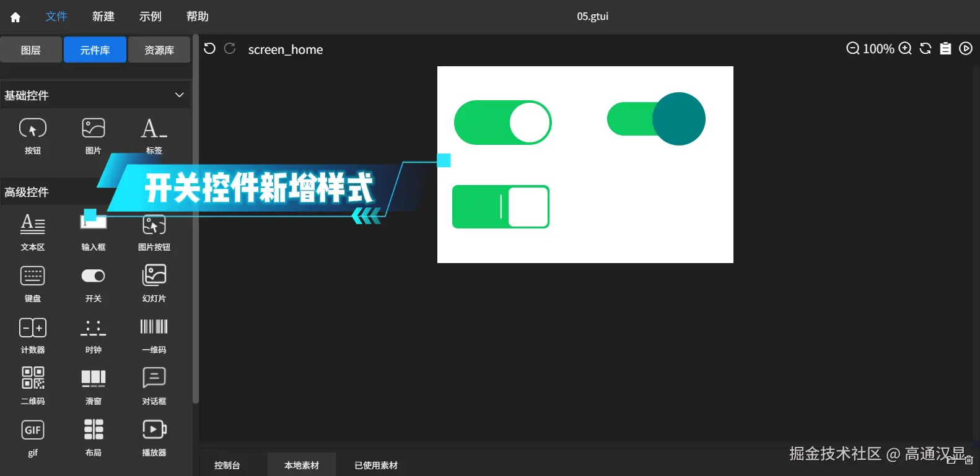Switch to the 元件库 tab

[95, 50]
